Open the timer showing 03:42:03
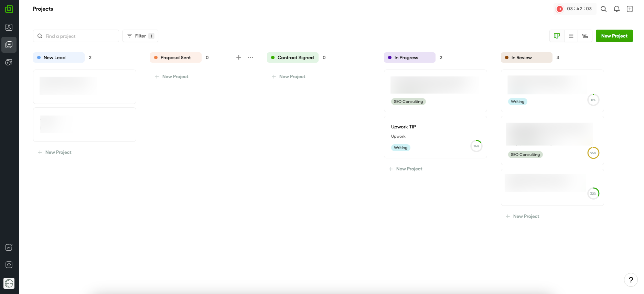Viewport: 644px width, 294px height. click(x=579, y=9)
